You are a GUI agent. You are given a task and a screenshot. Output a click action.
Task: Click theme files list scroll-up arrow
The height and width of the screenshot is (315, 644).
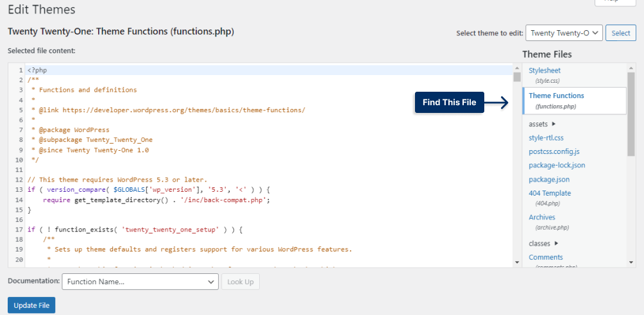[631, 67]
